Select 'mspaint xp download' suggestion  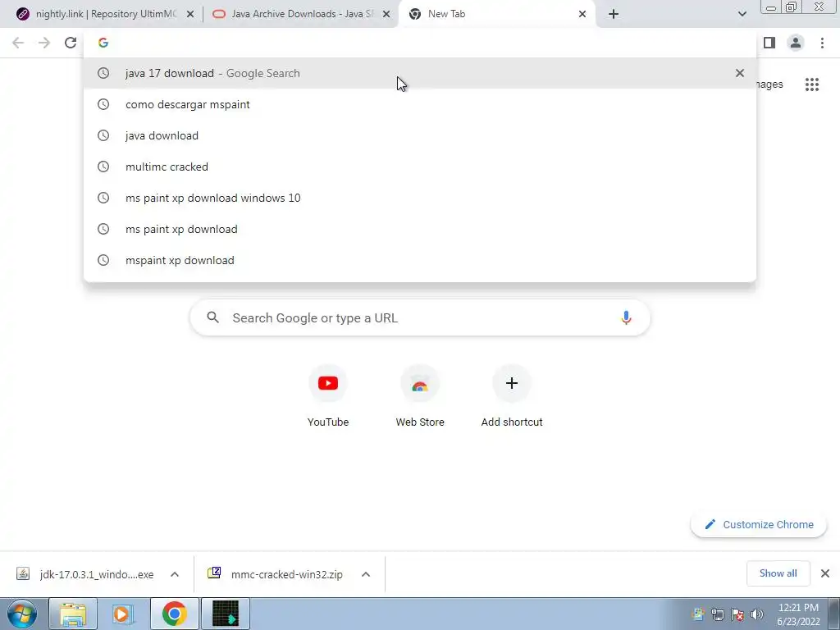coord(420,260)
